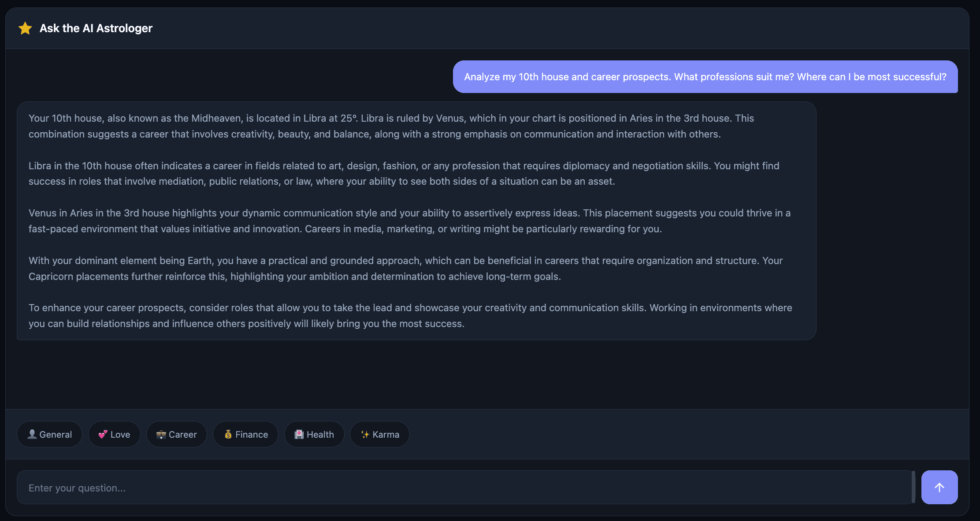The width and height of the screenshot is (980, 521).
Task: Click the two hearts icon on the Love chip
Action: pyautogui.click(x=103, y=434)
